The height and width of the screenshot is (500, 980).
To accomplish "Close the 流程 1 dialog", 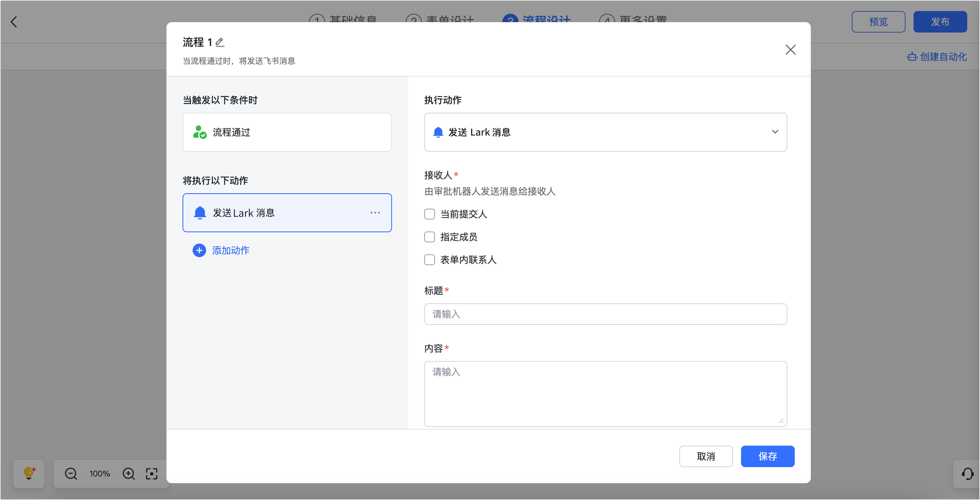I will point(790,50).
